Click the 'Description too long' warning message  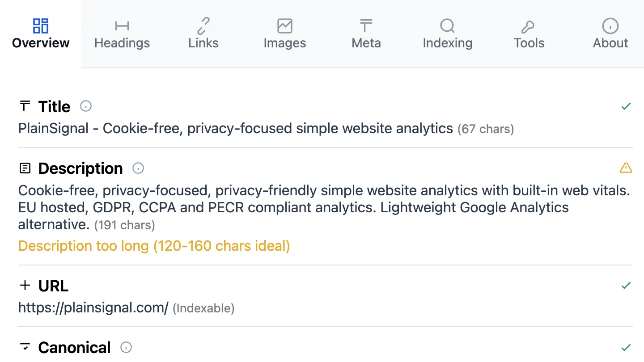[154, 246]
